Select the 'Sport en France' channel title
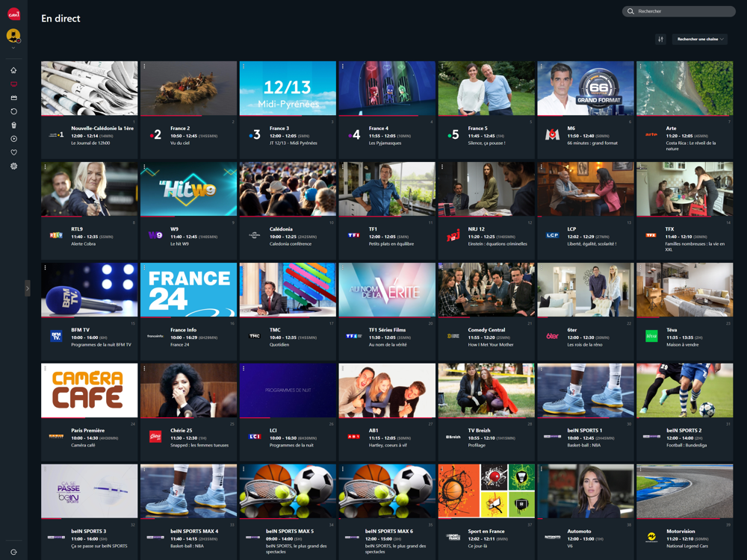Screen dimensions: 747x560 click(486, 532)
